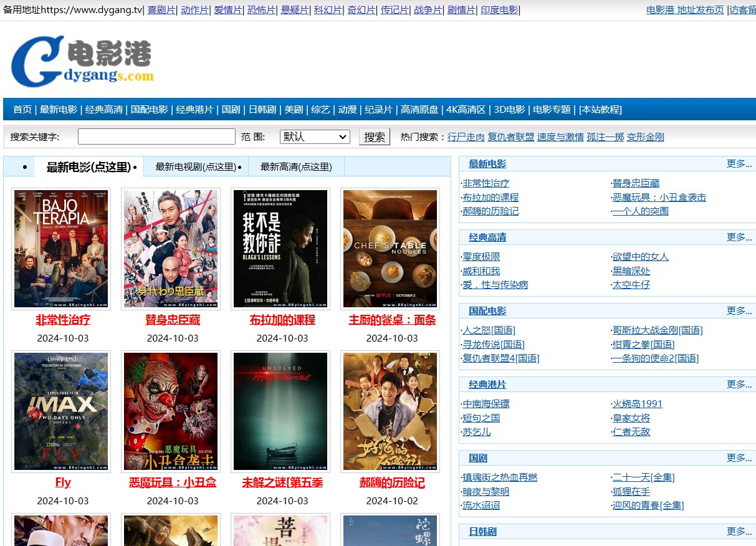Click 更多... in the 最新电影 sidebar panel
This screenshot has height=546, width=756.
coord(739,164)
